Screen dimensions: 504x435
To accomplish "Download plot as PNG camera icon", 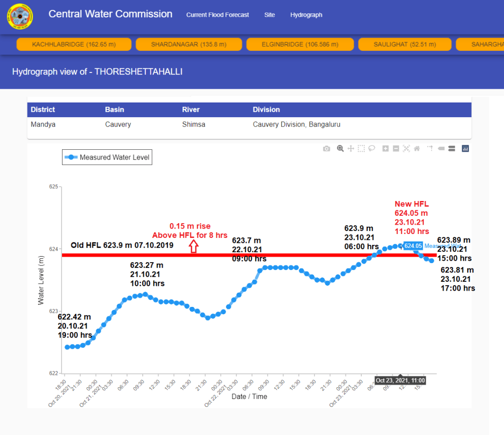I will [326, 148].
